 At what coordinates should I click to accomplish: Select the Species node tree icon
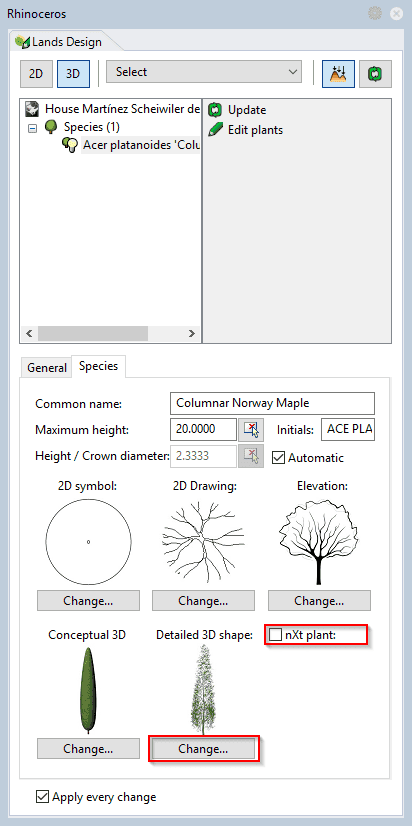(x=51, y=126)
